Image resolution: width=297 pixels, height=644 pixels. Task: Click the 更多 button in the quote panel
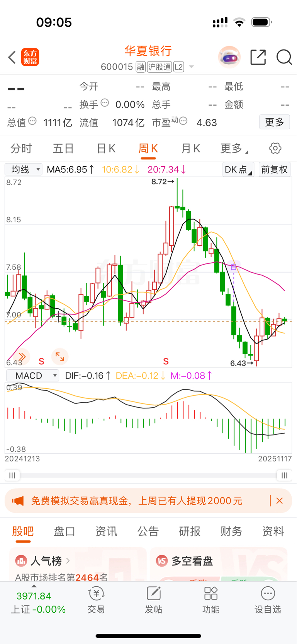275,122
